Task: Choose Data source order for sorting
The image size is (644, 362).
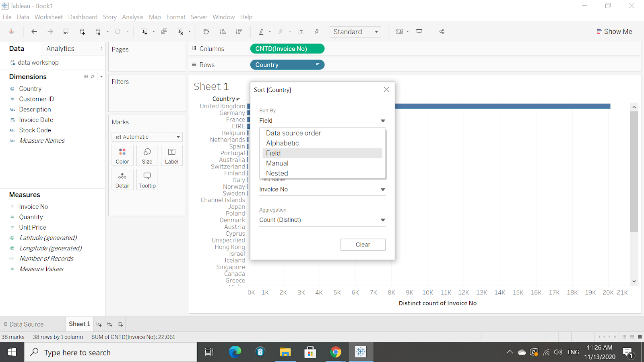Action: click(293, 133)
